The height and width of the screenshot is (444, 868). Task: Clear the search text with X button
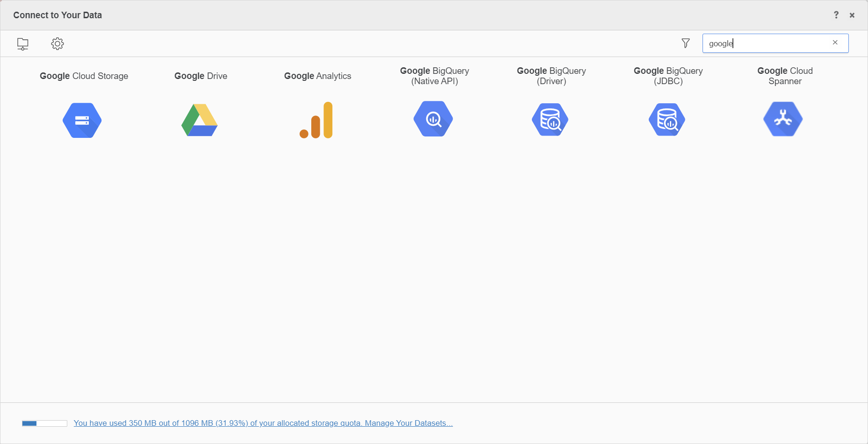click(x=835, y=43)
